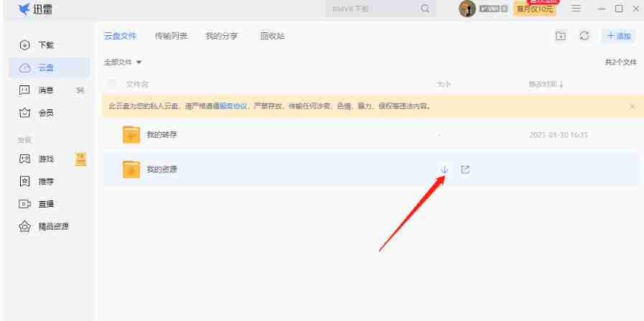Click the 我的资源 folder name
The width and height of the screenshot is (644, 321).
tap(162, 169)
